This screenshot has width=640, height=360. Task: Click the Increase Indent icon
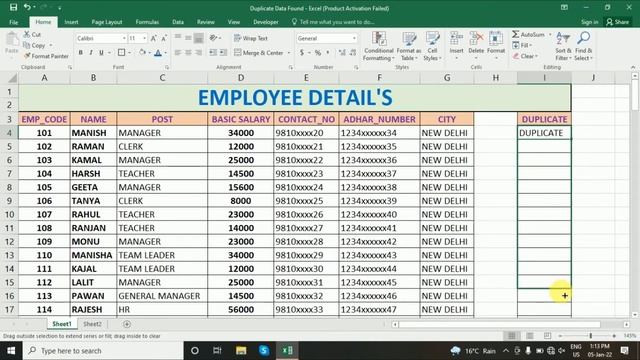tap(223, 53)
